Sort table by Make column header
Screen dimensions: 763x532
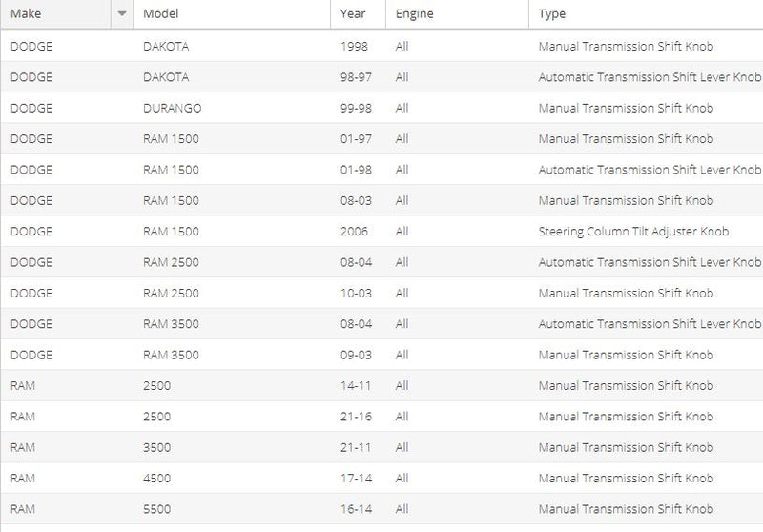(x=56, y=13)
